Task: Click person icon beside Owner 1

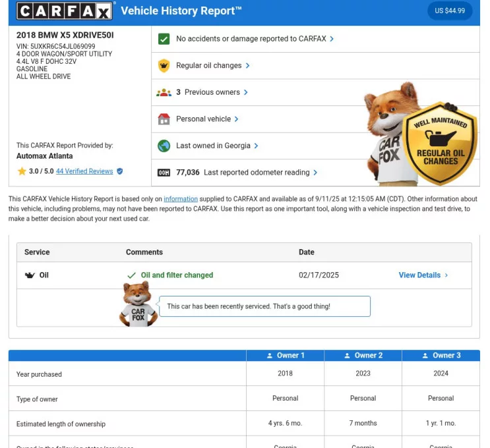Action: [x=270, y=356]
